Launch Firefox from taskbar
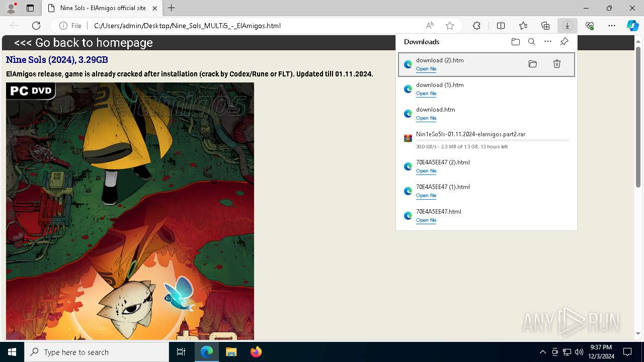The height and width of the screenshot is (362, 644). tap(256, 352)
